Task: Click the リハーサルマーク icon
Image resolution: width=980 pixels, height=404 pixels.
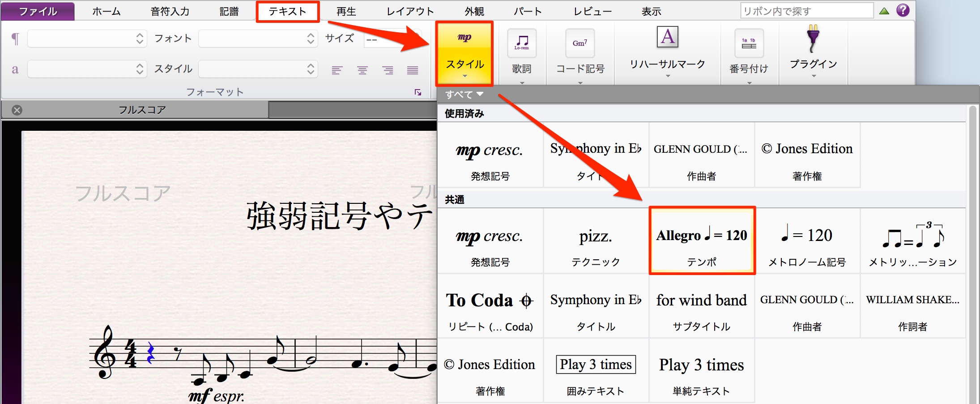Action: click(x=667, y=37)
